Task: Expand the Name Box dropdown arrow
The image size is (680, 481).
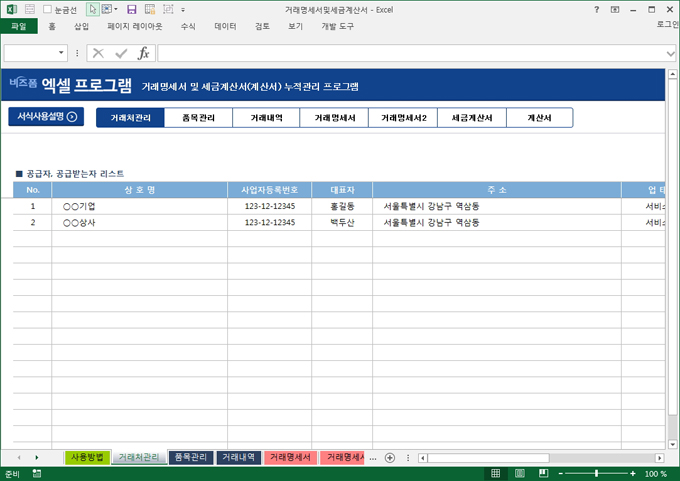Action: tap(61, 53)
